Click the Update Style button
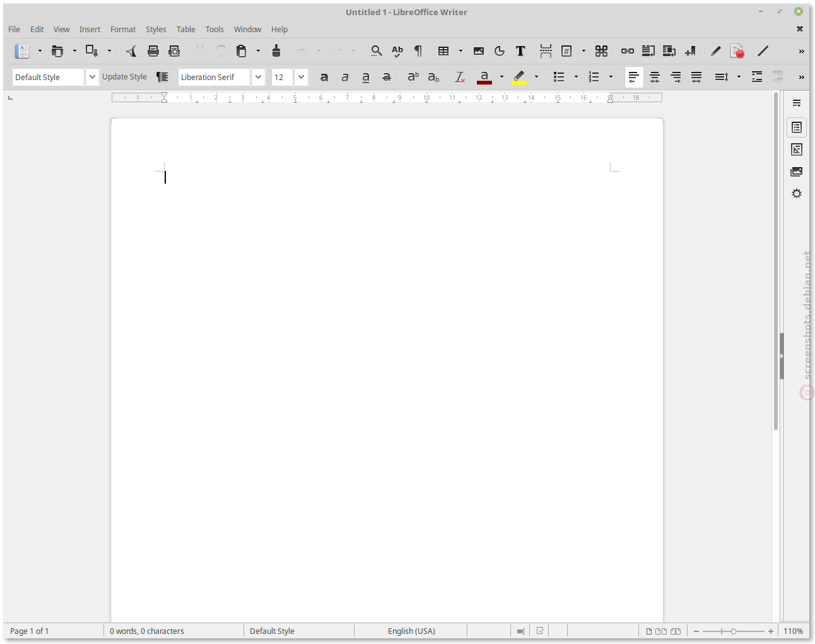The image size is (815, 644). [124, 77]
